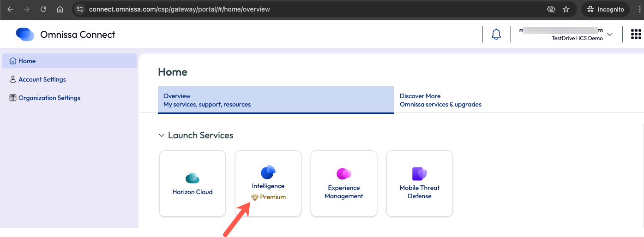Click the Incognito profile button
Screen dimensions: 644x237
[605, 9]
